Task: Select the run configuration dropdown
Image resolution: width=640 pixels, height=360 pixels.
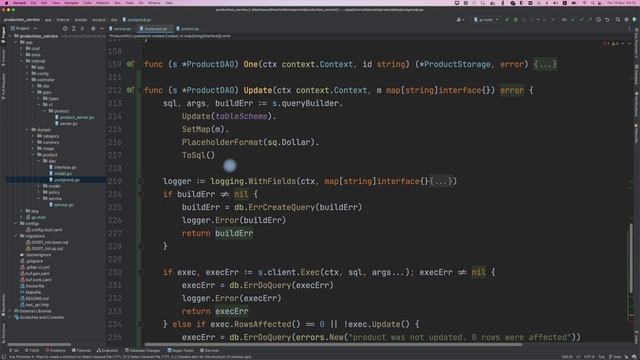Action: [486, 20]
